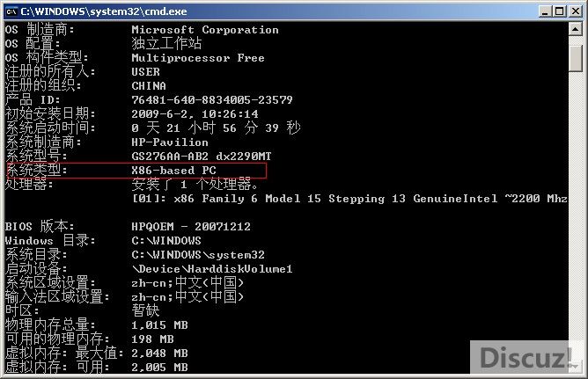Click the product ID 76481-640-8834005-23579
Image resolution: width=588 pixels, height=379 pixels.
pos(212,100)
